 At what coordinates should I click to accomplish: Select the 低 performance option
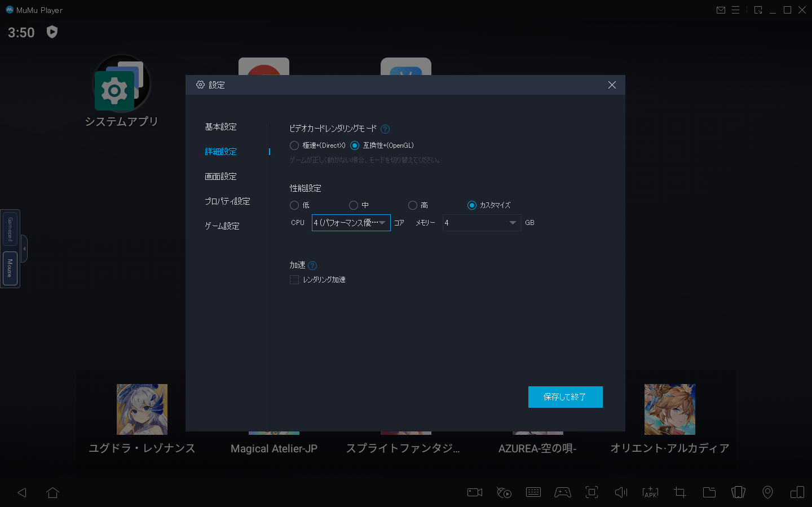click(299, 205)
